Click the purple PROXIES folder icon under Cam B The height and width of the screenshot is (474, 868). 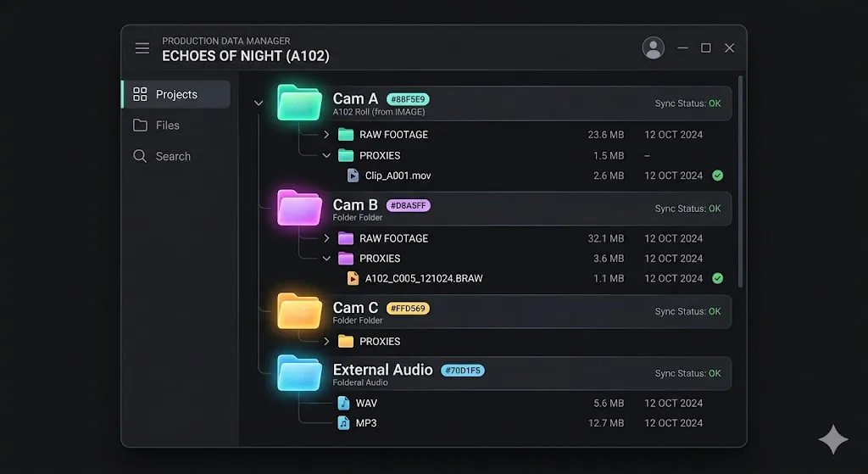(x=346, y=259)
